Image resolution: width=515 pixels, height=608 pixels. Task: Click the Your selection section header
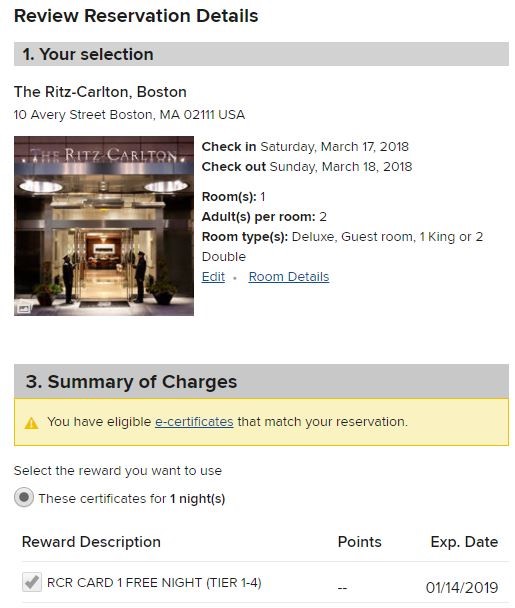(x=261, y=54)
